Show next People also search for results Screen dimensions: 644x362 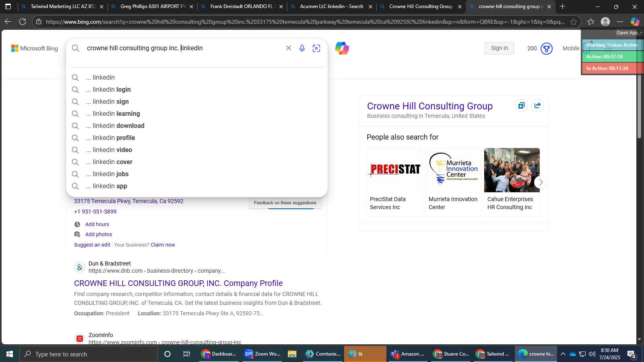[541, 182]
